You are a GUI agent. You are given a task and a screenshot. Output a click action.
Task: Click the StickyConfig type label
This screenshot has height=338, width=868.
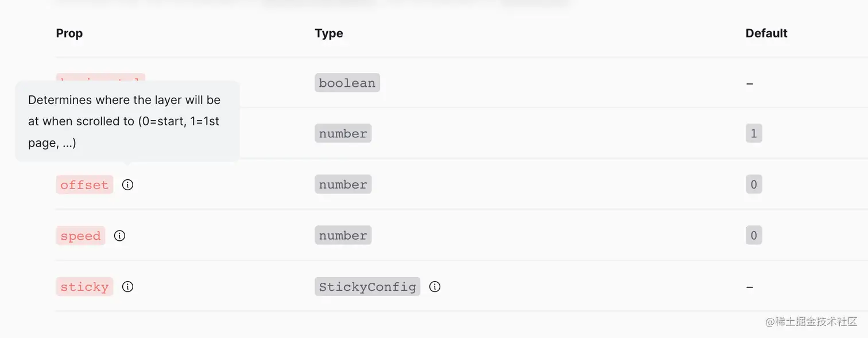point(367,286)
